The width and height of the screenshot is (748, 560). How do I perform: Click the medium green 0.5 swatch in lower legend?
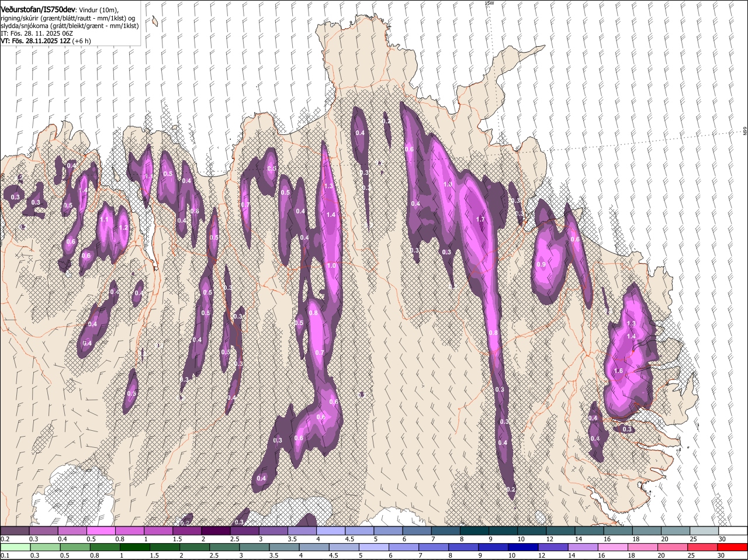[x=75, y=548]
